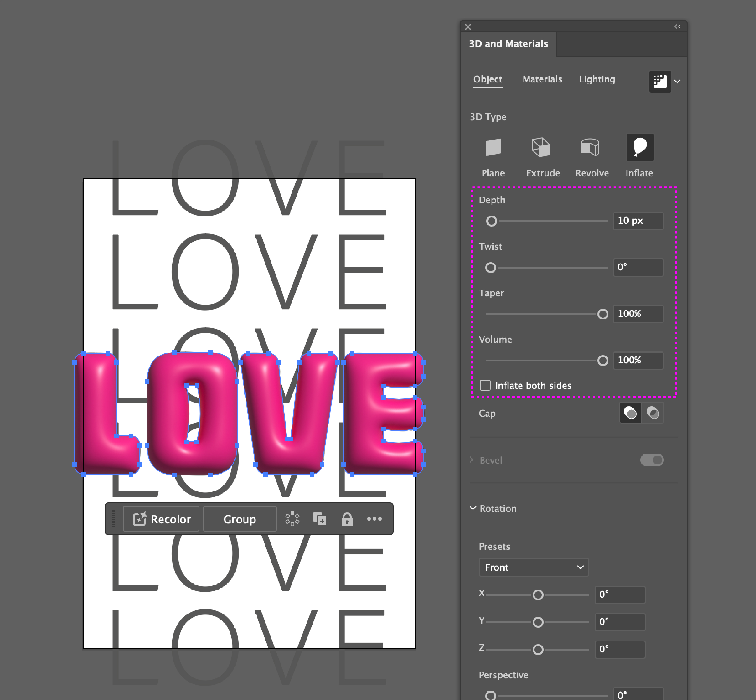The image size is (756, 700).
Task: Open more options ellipsis in taskbar
Action: tap(374, 519)
